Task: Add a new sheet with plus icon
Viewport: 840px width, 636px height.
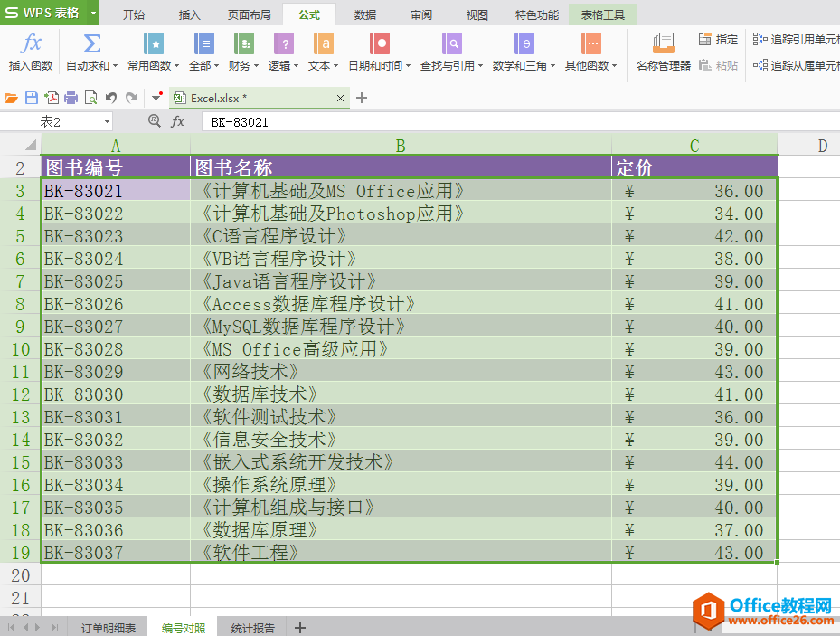Action: pyautogui.click(x=300, y=628)
